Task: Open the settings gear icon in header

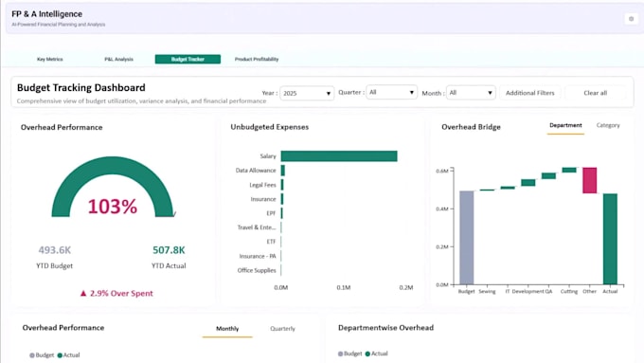Action: point(632,19)
